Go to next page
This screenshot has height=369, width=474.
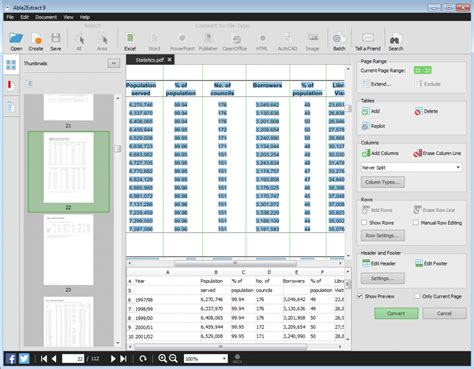click(x=113, y=359)
